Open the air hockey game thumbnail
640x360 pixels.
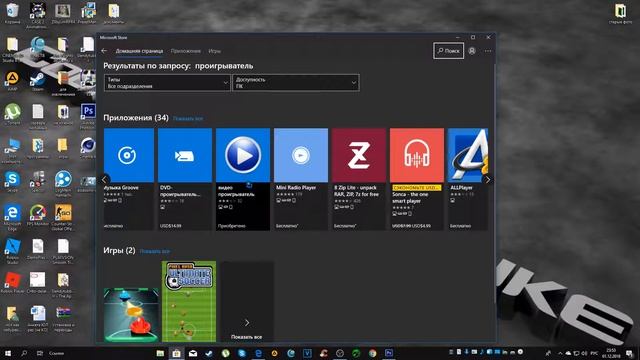pyautogui.click(x=131, y=315)
